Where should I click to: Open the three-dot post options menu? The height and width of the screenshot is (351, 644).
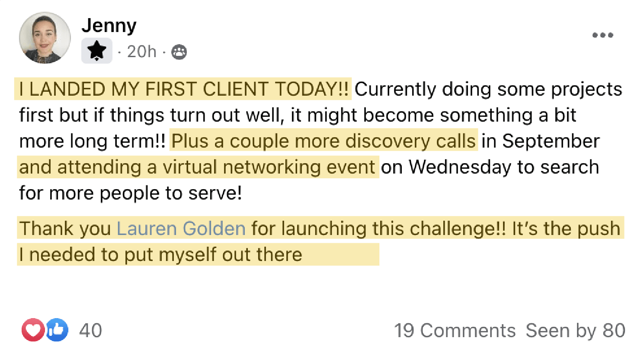[602, 35]
